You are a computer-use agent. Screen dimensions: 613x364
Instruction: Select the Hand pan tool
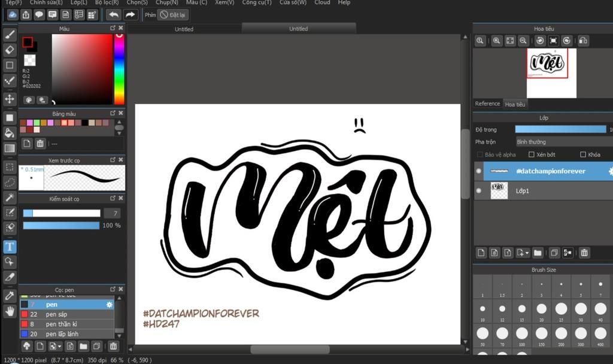(x=10, y=311)
